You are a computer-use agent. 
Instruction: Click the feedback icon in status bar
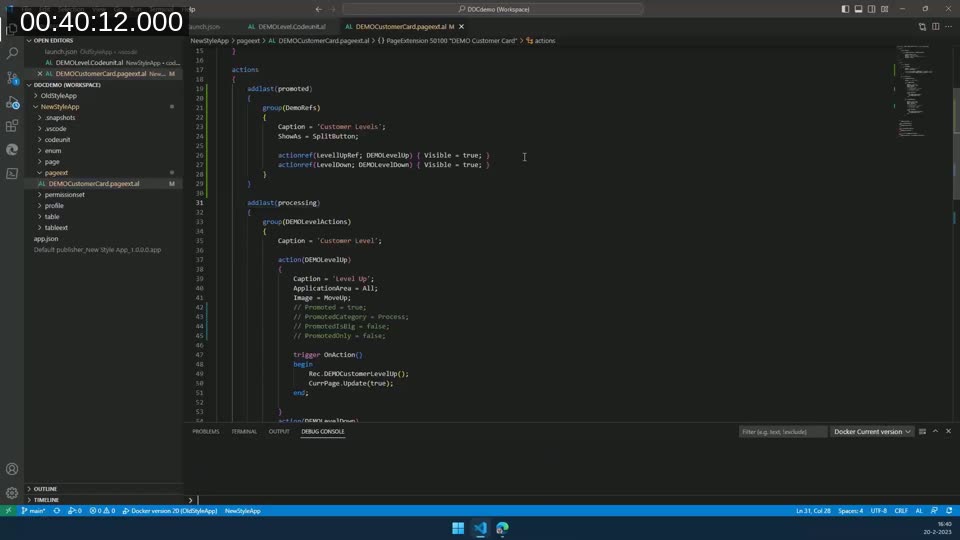click(934, 511)
